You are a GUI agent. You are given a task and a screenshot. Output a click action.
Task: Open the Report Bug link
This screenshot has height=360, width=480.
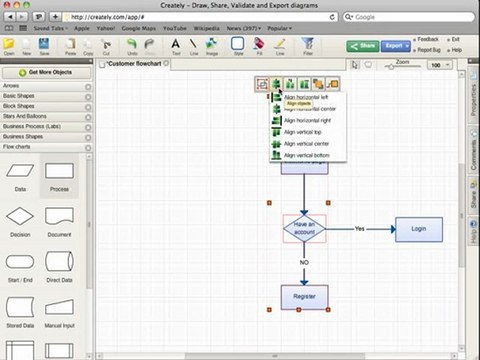[x=429, y=50]
